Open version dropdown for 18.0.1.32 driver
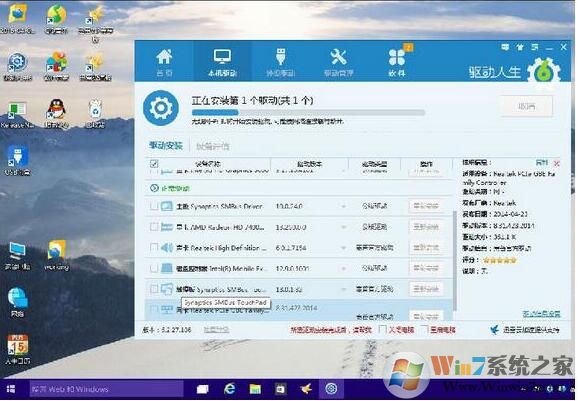This screenshot has height=401, width=580. click(344, 289)
